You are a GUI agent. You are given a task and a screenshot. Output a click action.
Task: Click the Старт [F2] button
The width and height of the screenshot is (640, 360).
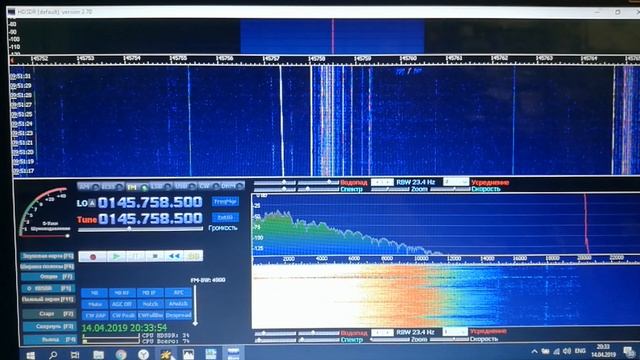pyautogui.click(x=49, y=314)
